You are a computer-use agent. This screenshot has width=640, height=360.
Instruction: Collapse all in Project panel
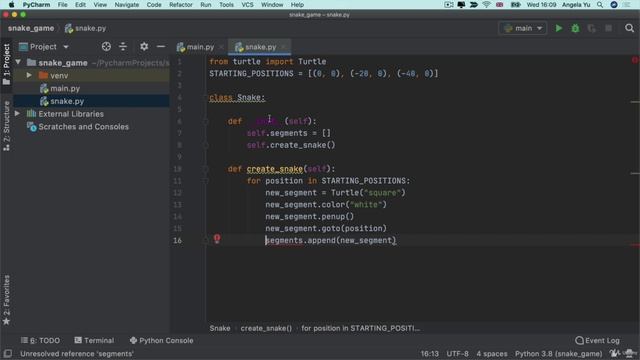(x=123, y=47)
